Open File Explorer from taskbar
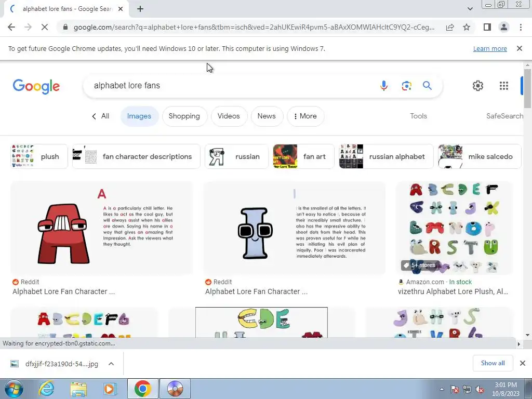This screenshot has width=532, height=399. (x=78, y=389)
